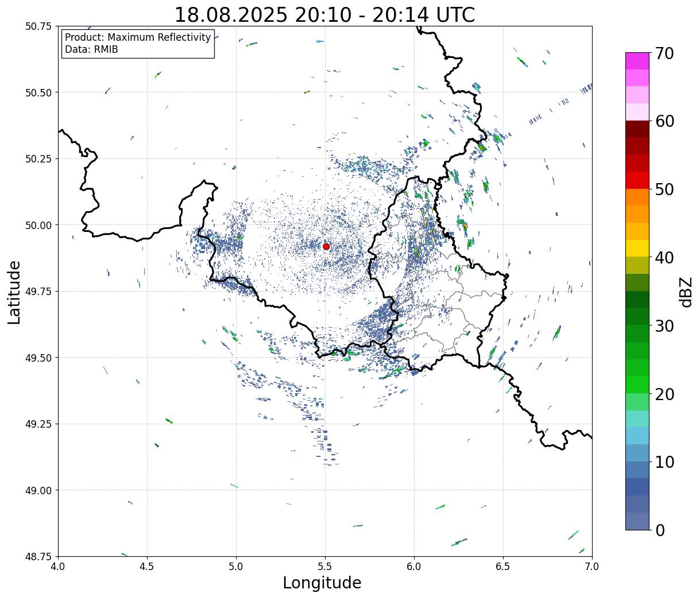Click the latitude tick label 50.75
Screen dimensions: 700x597
point(38,26)
